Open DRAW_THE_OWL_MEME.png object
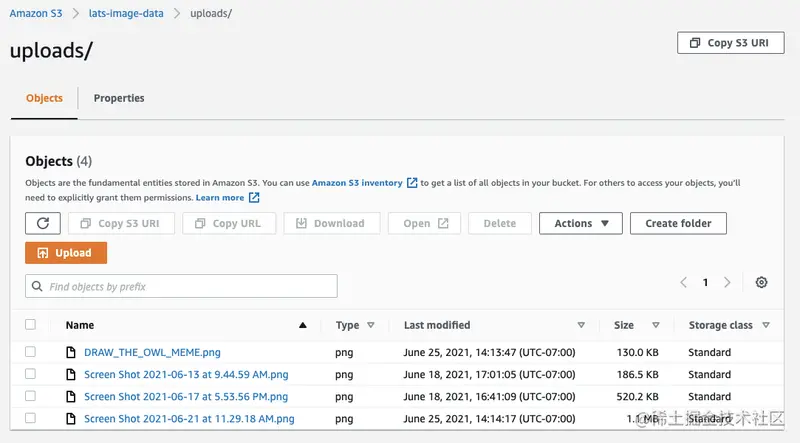 [x=153, y=352]
